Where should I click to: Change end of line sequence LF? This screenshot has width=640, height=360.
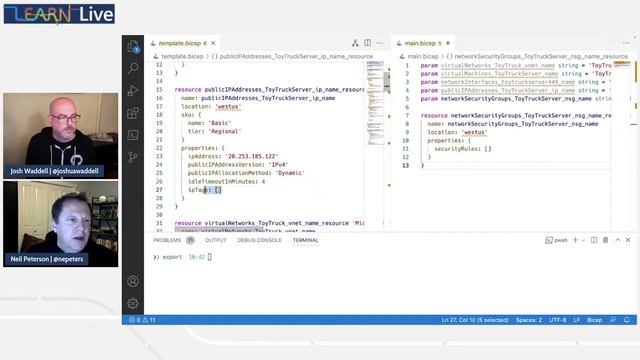[x=576, y=320]
